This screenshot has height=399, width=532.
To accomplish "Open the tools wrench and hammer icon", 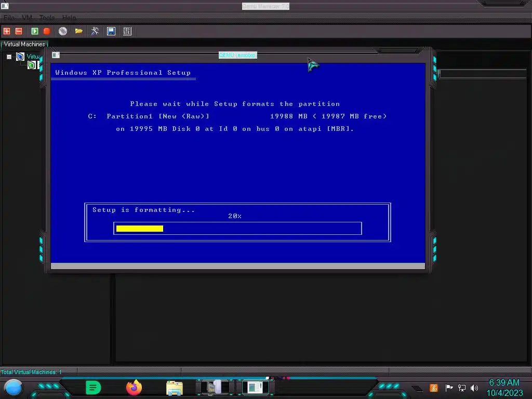I will [95, 31].
